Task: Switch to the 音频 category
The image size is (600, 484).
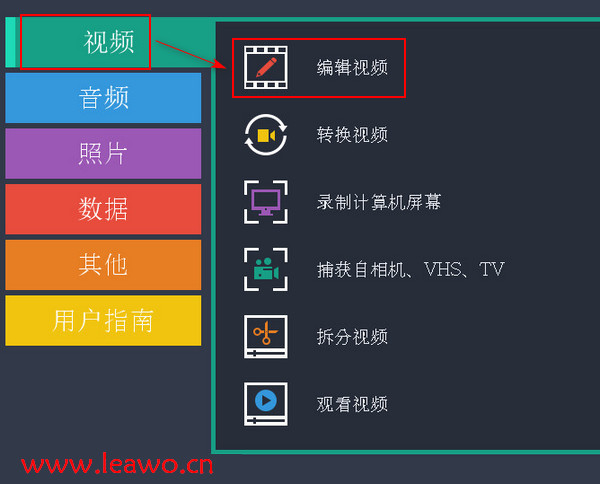Action: click(103, 98)
